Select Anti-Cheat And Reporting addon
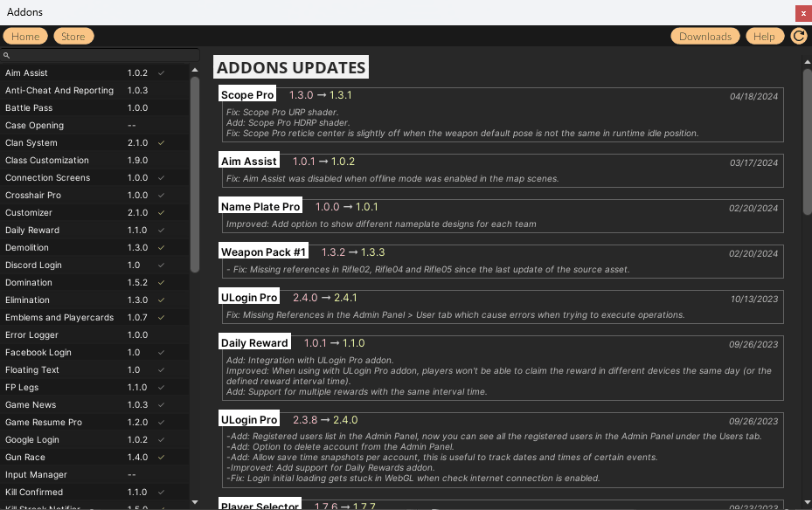This screenshot has height=510, width=812. tap(59, 91)
